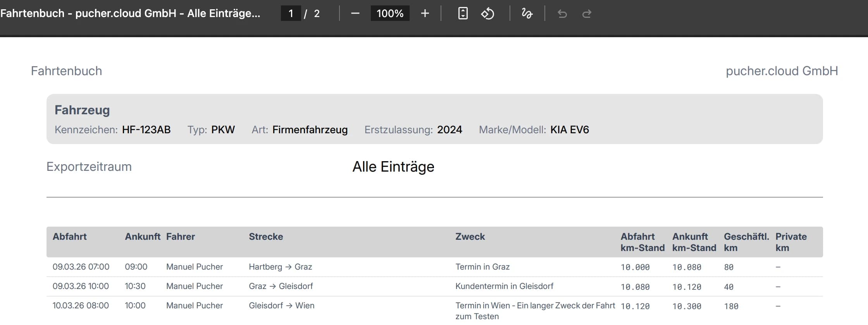Select the Termin in Graz purpose

pos(482,267)
